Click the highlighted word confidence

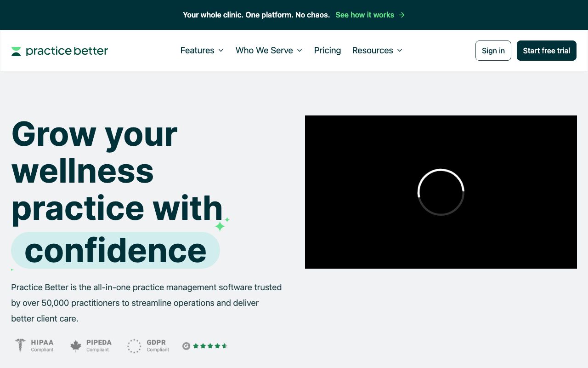click(115, 250)
